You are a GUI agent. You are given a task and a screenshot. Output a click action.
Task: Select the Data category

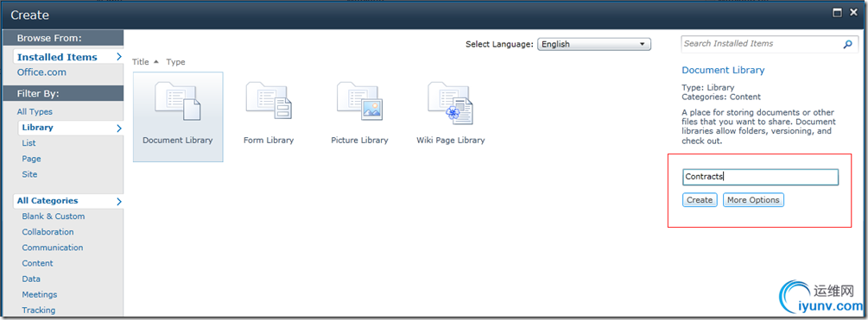[31, 279]
